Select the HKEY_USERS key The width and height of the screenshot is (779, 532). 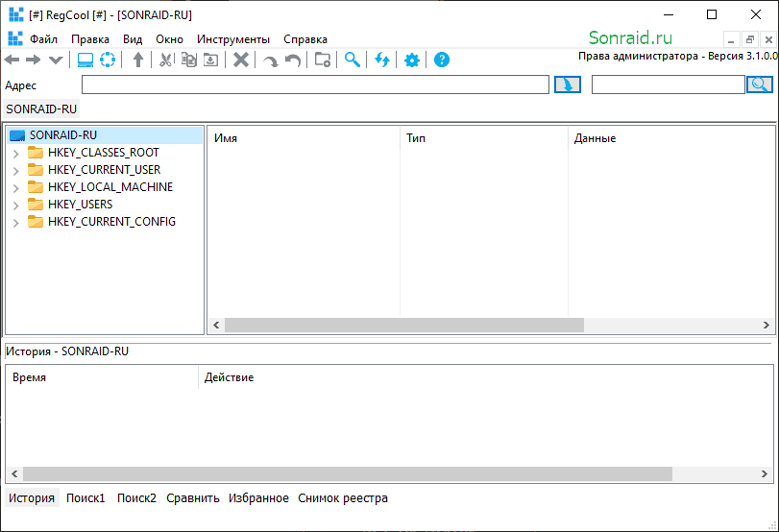(x=80, y=205)
